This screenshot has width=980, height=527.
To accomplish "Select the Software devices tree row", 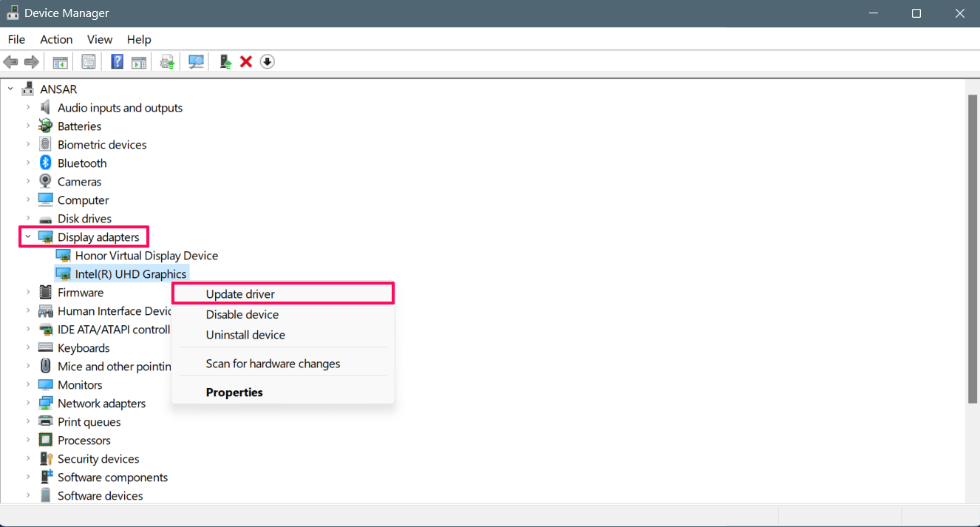I will 101,495.
